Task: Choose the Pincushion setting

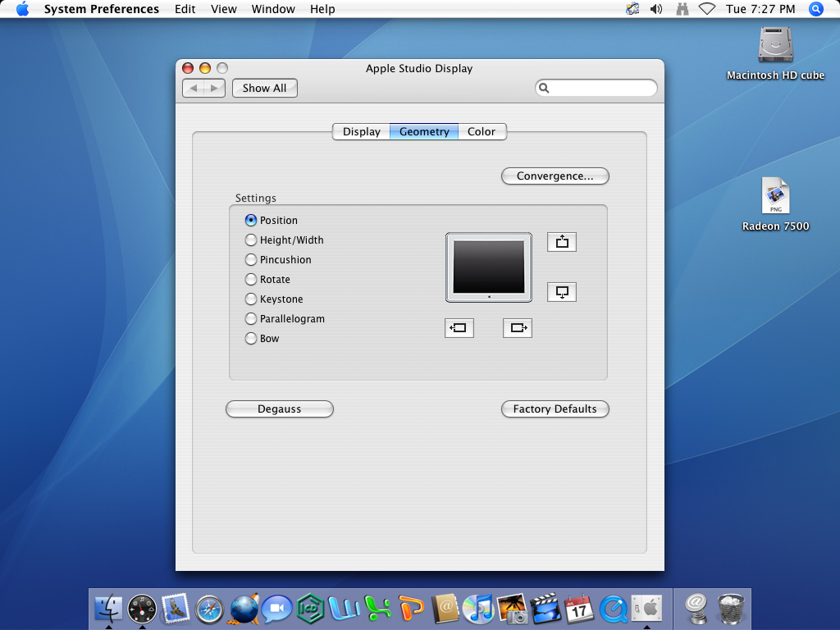Action: tap(251, 260)
